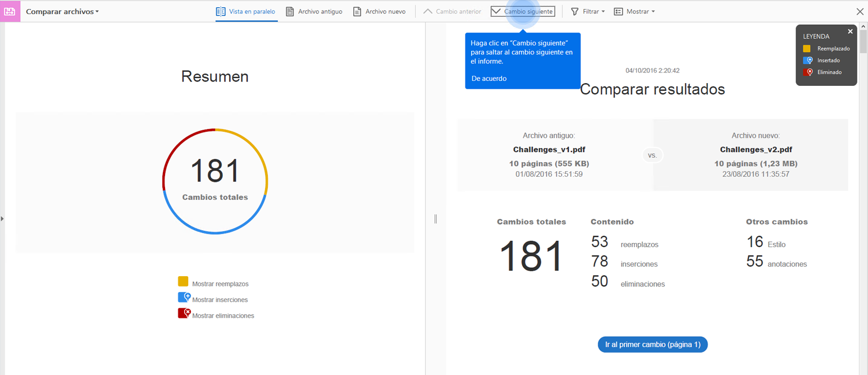This screenshot has width=868, height=375.
Task: Click the Filtrar funnel icon
Action: pyautogui.click(x=575, y=11)
